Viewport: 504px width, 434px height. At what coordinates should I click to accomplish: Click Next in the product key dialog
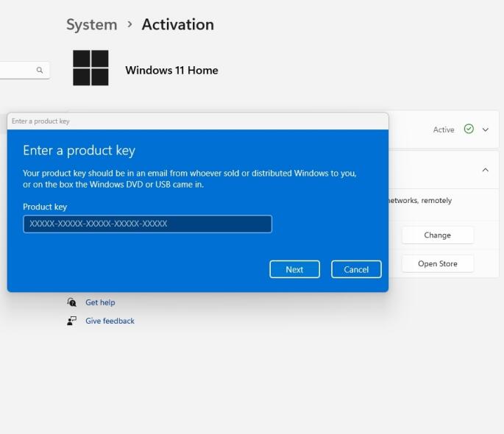(x=294, y=269)
